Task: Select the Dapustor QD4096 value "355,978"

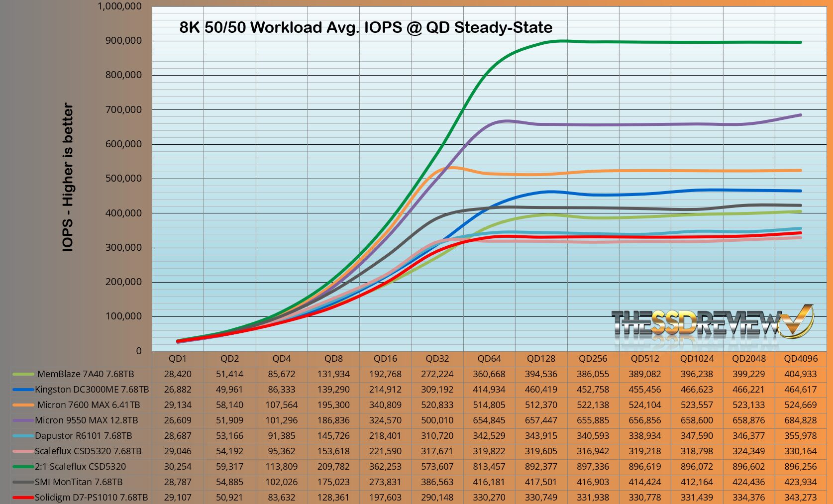Action: click(x=801, y=436)
